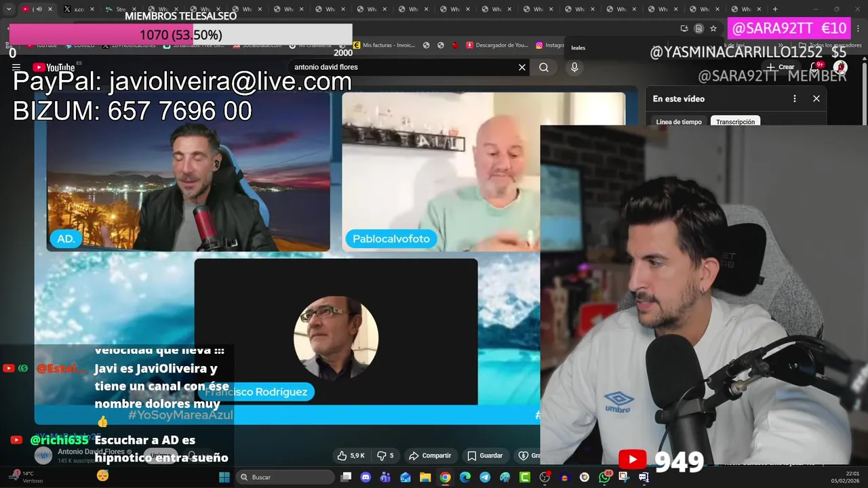Like the video with 5,9 K likes
Viewport: 868px width, 488px height.
(351, 455)
